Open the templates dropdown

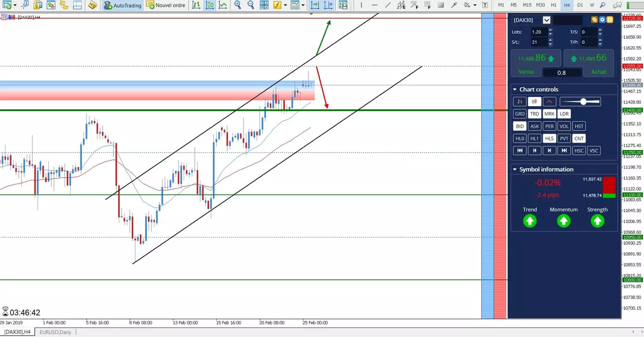click(x=303, y=6)
